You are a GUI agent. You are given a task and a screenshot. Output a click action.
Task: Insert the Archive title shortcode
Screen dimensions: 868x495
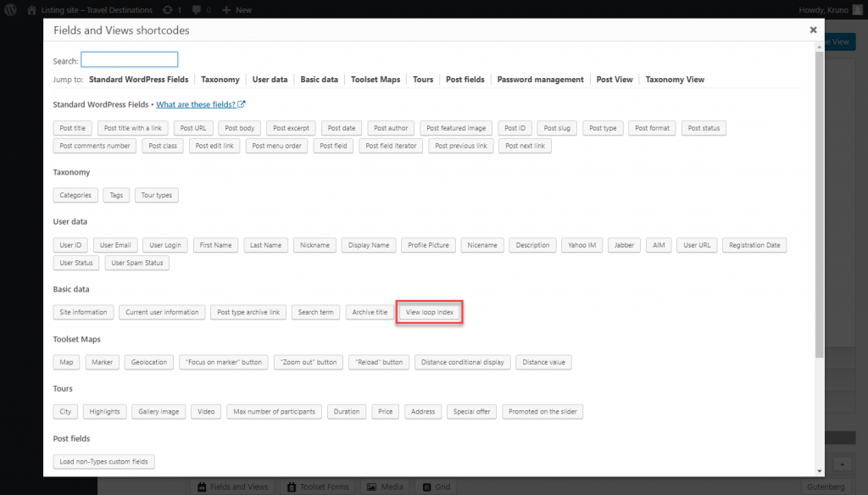[370, 312]
